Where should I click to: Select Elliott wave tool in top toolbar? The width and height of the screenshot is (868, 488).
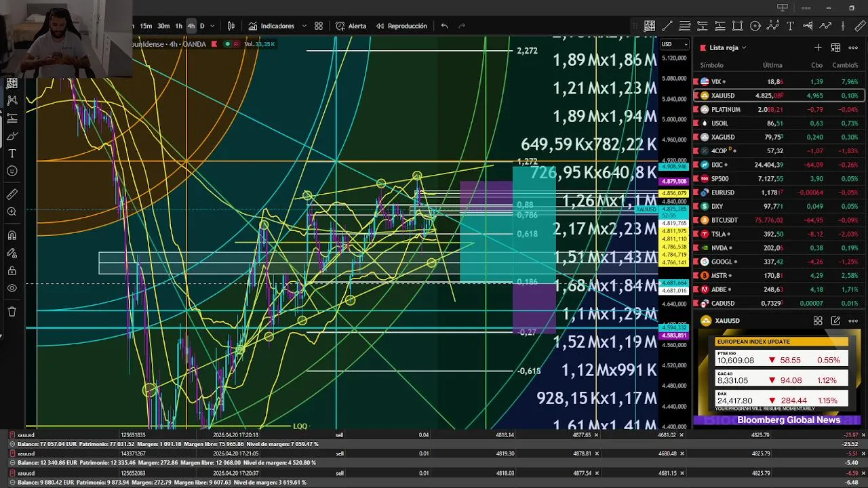pos(773,26)
